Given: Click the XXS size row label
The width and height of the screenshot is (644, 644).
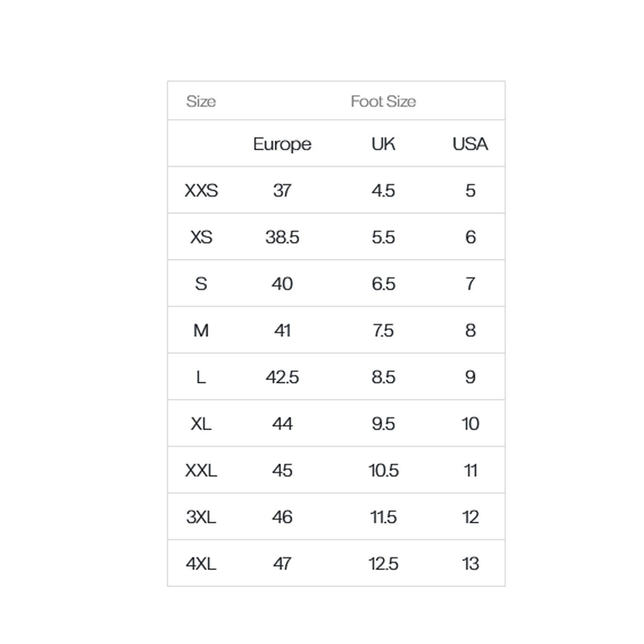Looking at the screenshot, I should click(201, 190).
